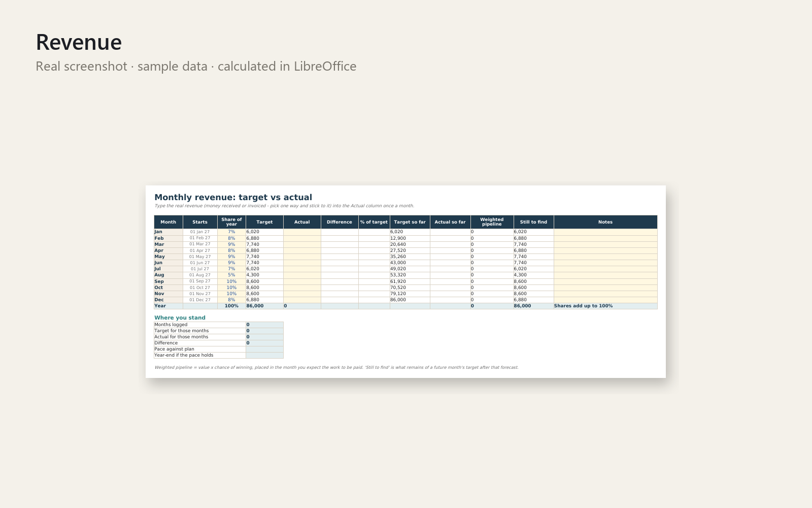Click the 5% share for Aug
This screenshot has height=508, width=812.
231,275
